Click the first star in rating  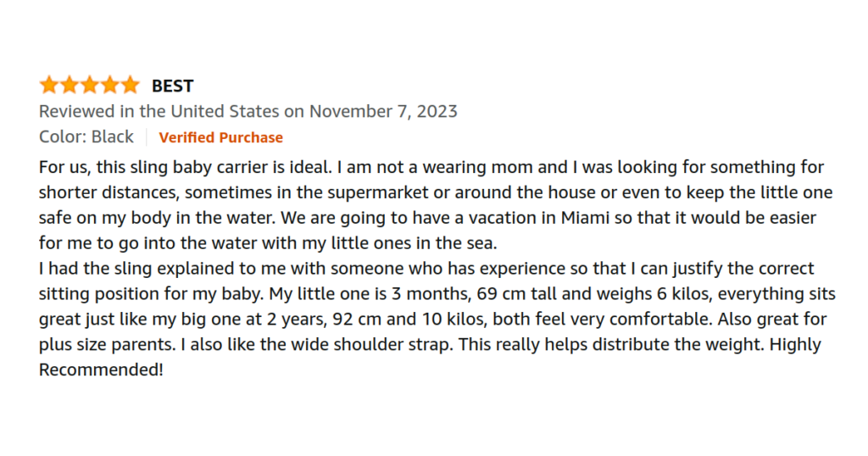pyautogui.click(x=49, y=86)
